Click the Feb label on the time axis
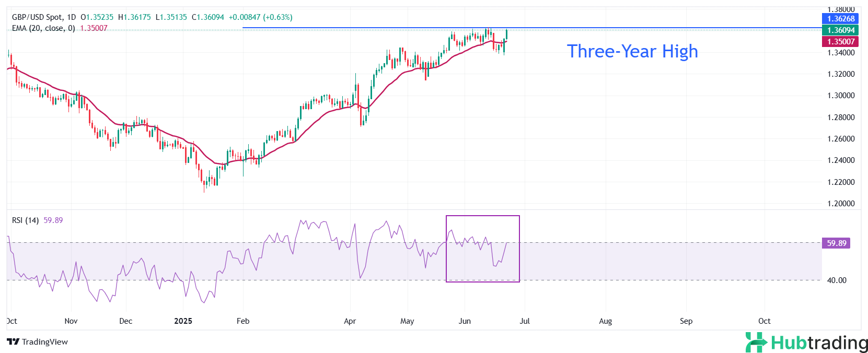This screenshot has width=868, height=353. point(243,321)
